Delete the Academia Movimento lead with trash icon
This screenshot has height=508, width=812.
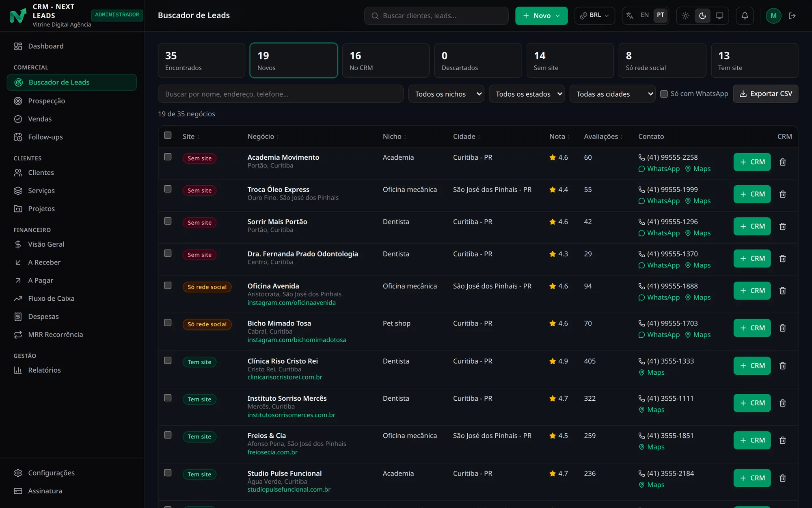(782, 162)
